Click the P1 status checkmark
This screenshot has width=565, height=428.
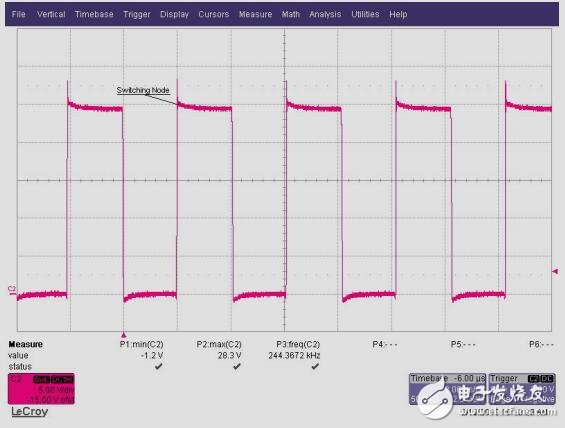[x=158, y=366]
